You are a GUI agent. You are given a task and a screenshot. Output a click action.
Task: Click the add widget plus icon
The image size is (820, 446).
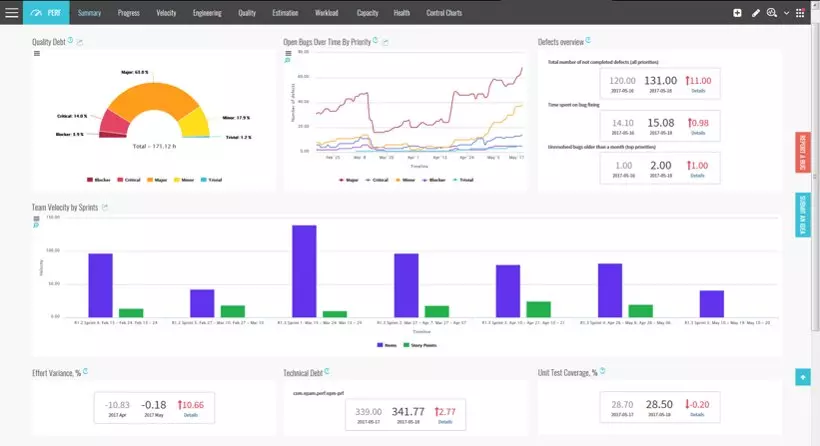[x=737, y=13]
